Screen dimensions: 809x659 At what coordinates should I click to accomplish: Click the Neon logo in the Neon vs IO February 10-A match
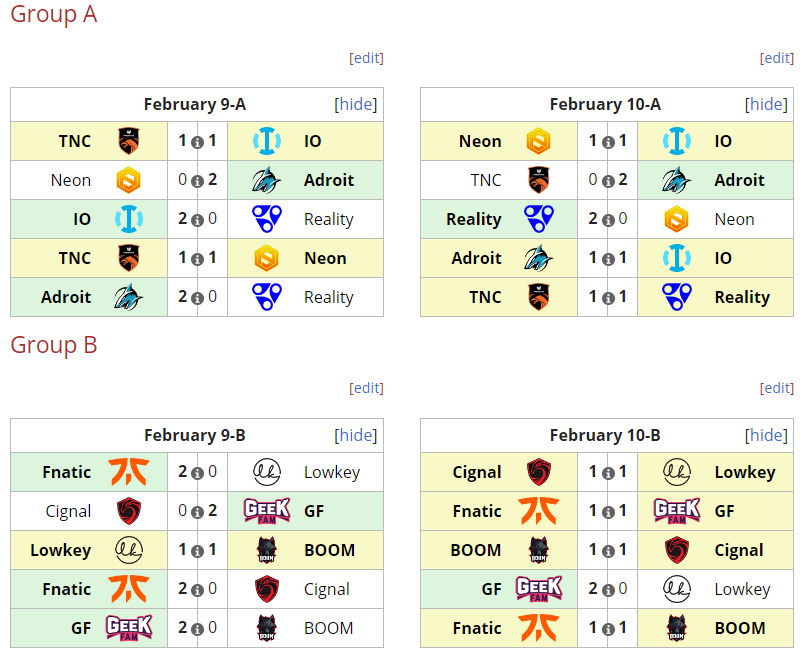point(539,141)
